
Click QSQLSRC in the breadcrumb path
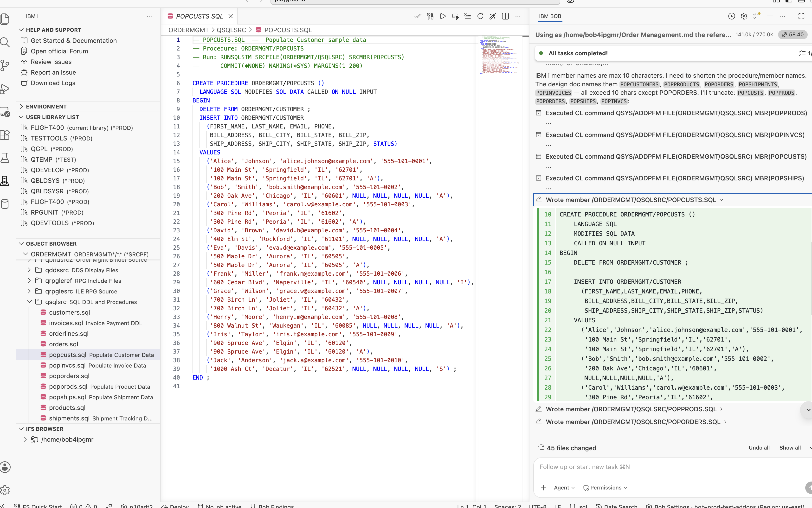click(231, 30)
